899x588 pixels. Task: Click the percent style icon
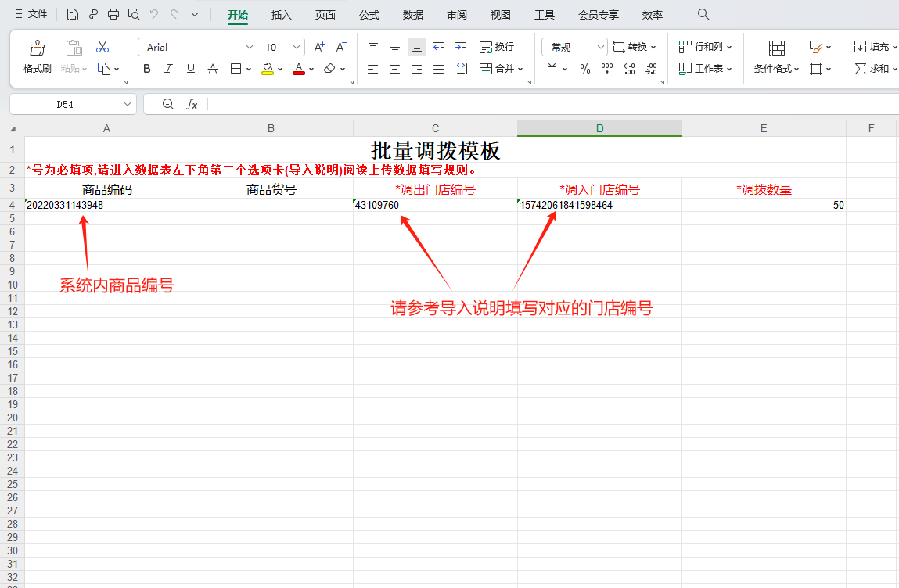(x=584, y=69)
